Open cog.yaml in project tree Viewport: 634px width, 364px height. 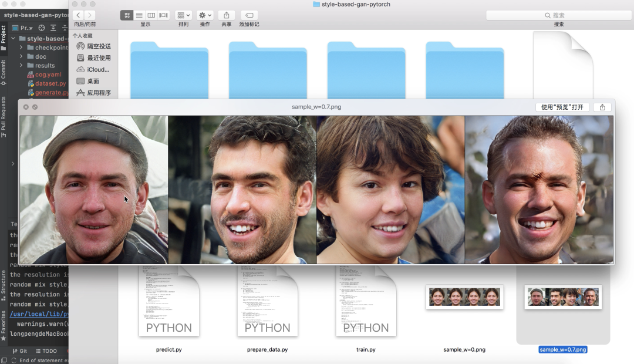click(45, 75)
